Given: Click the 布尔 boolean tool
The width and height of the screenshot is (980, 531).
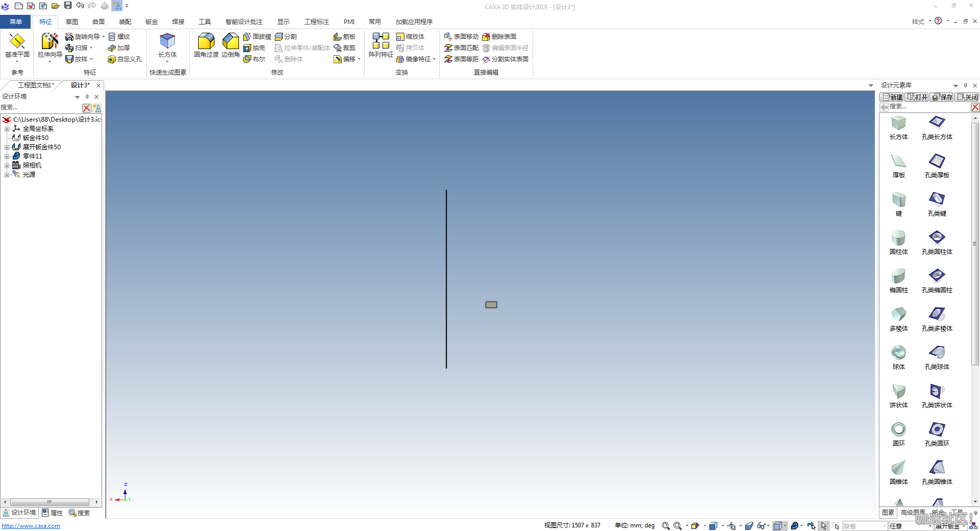Looking at the screenshot, I should click(254, 59).
